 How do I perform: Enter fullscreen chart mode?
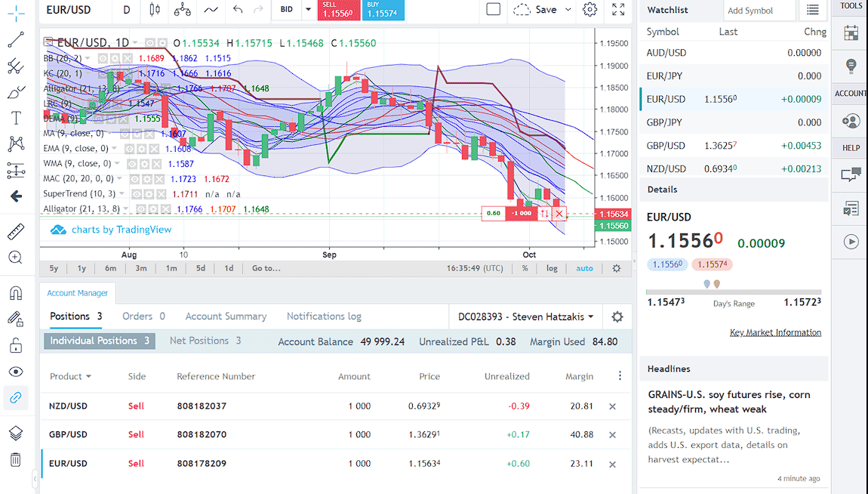[x=618, y=10]
